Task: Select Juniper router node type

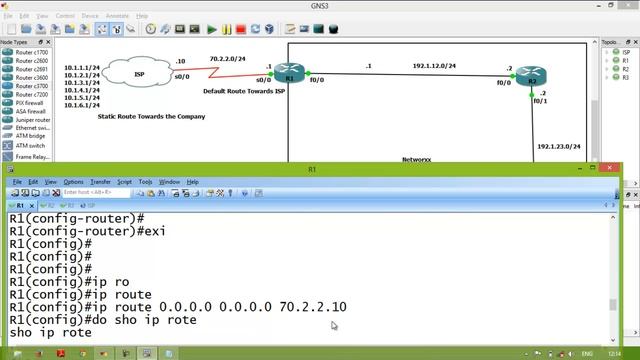Action: (26, 120)
